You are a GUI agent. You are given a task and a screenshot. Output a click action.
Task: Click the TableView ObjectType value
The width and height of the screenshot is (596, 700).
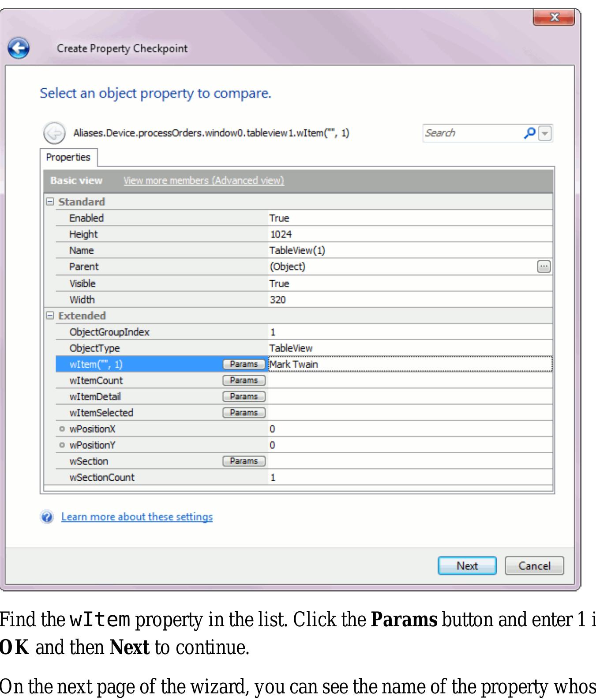pos(291,348)
